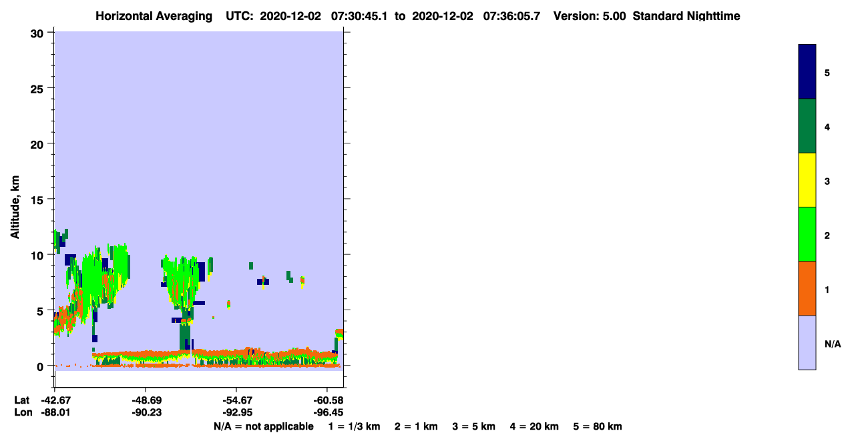
Task: Click the latitude value -48.69
Action: [146, 400]
